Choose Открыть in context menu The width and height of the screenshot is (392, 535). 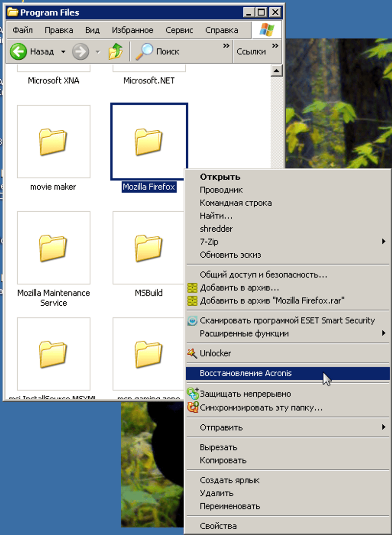pyautogui.click(x=288, y=177)
